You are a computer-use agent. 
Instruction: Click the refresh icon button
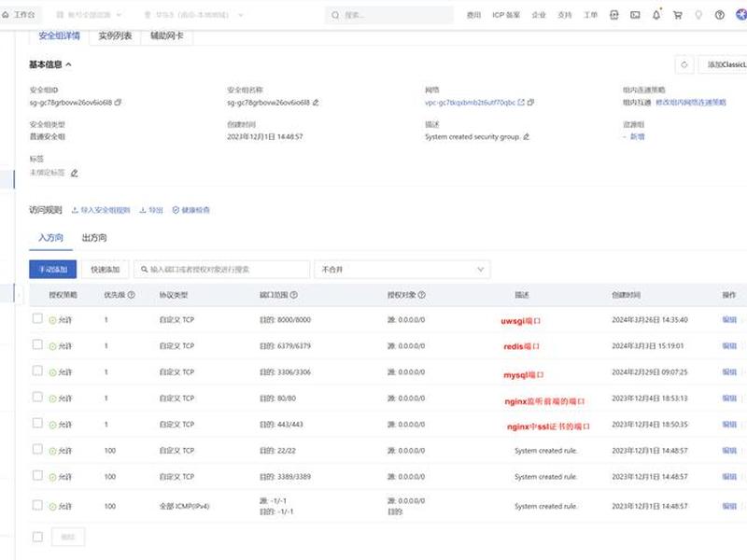[x=684, y=64]
